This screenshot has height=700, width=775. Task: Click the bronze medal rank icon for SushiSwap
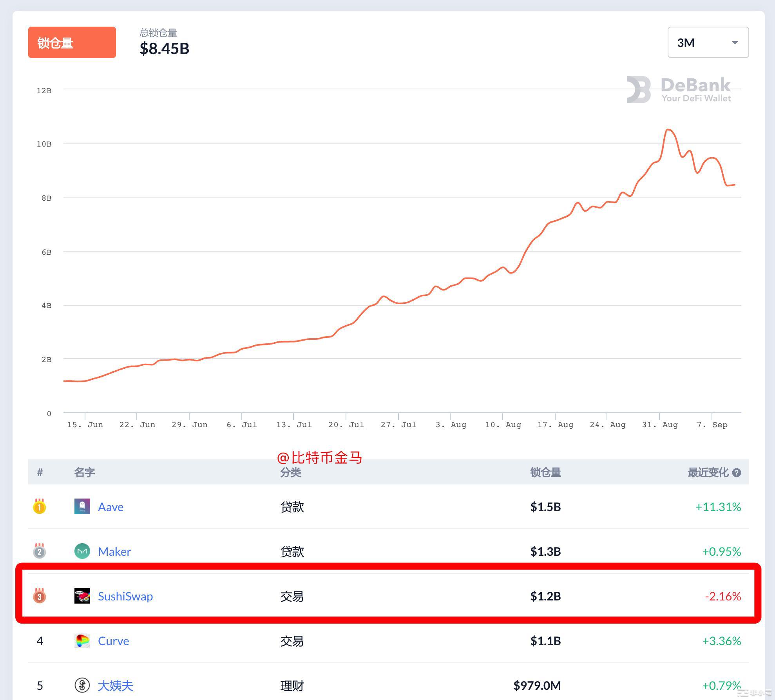coord(40,596)
